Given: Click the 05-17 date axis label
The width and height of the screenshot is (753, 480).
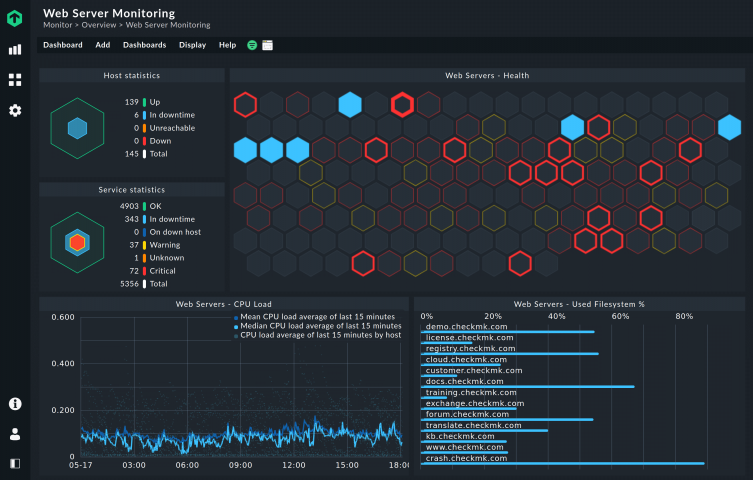Looking at the screenshot, I should (x=80, y=465).
